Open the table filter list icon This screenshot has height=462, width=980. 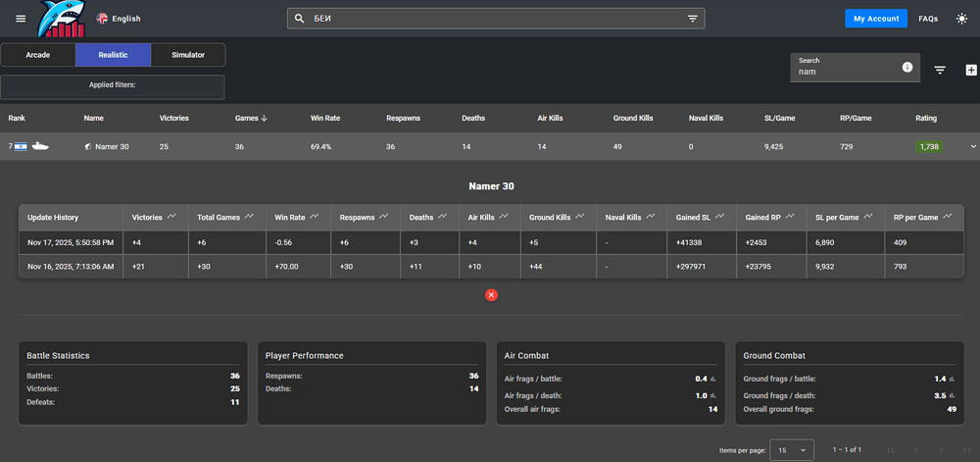point(940,70)
